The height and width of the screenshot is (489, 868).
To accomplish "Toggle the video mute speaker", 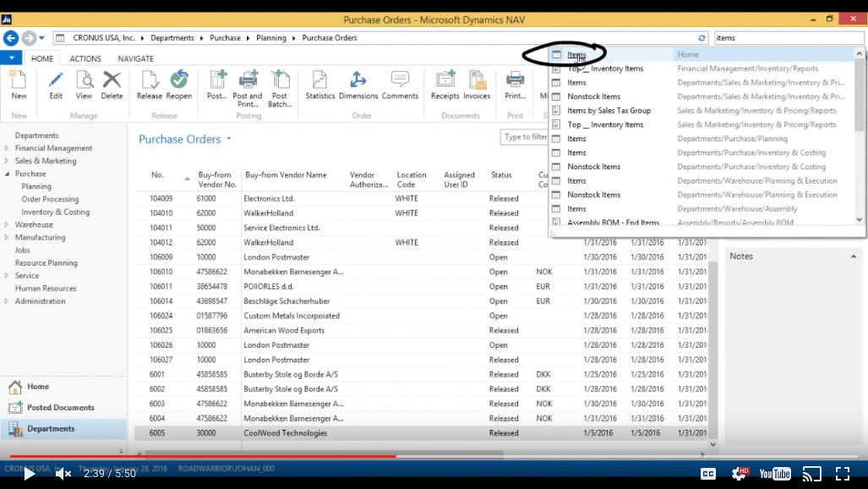I will click(x=63, y=474).
